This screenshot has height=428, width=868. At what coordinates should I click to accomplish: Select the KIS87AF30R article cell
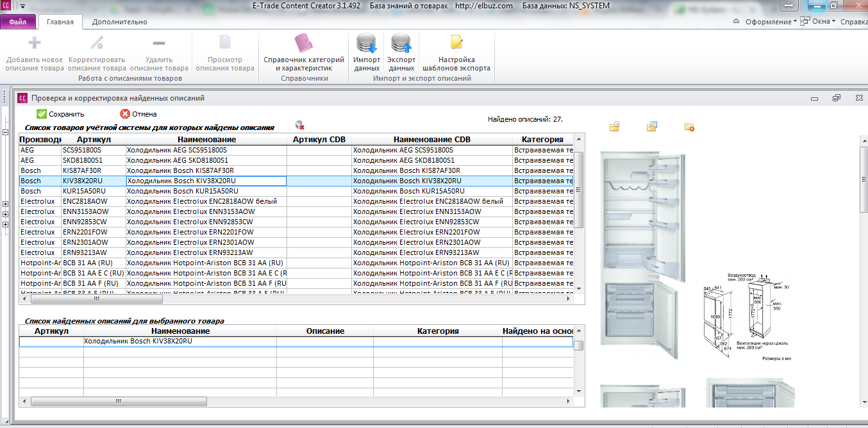(93, 170)
